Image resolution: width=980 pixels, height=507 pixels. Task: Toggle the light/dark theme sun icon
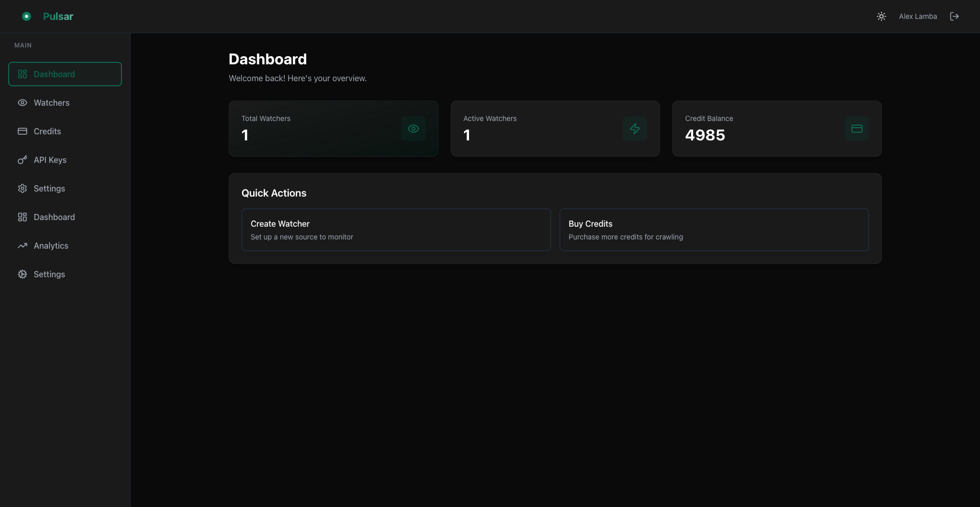click(881, 16)
